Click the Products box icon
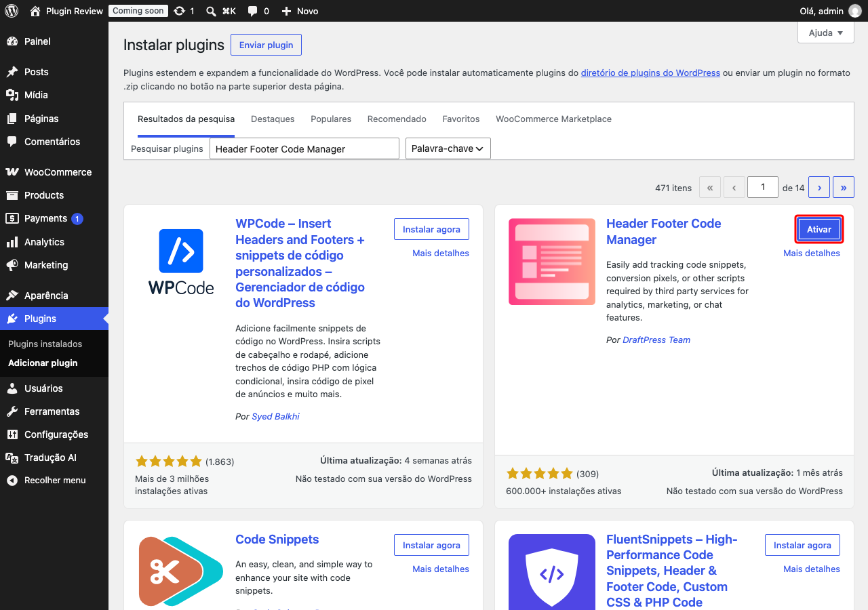 12,195
